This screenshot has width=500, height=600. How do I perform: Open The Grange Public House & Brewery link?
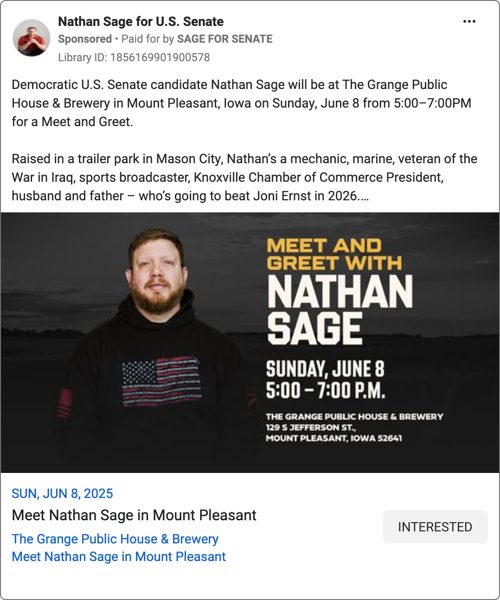115,539
